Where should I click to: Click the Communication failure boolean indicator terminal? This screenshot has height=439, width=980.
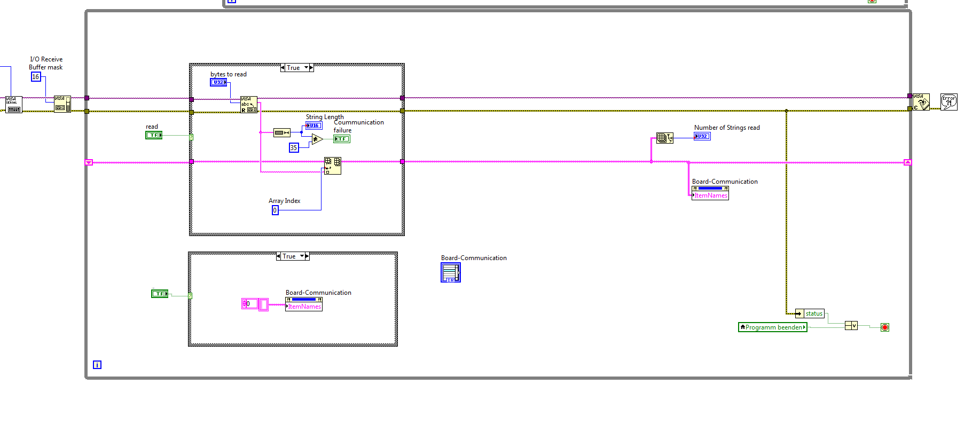tap(342, 139)
